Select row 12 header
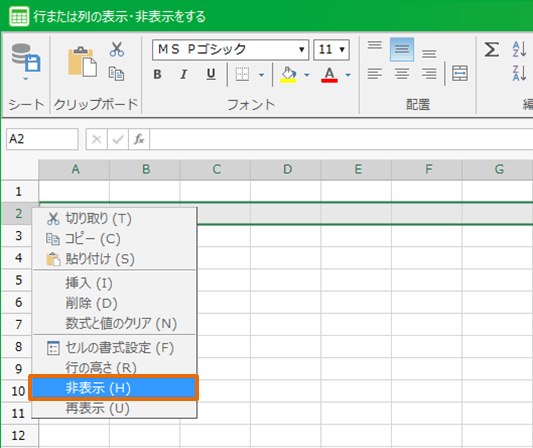This screenshot has height=448, width=533. pos(19,435)
